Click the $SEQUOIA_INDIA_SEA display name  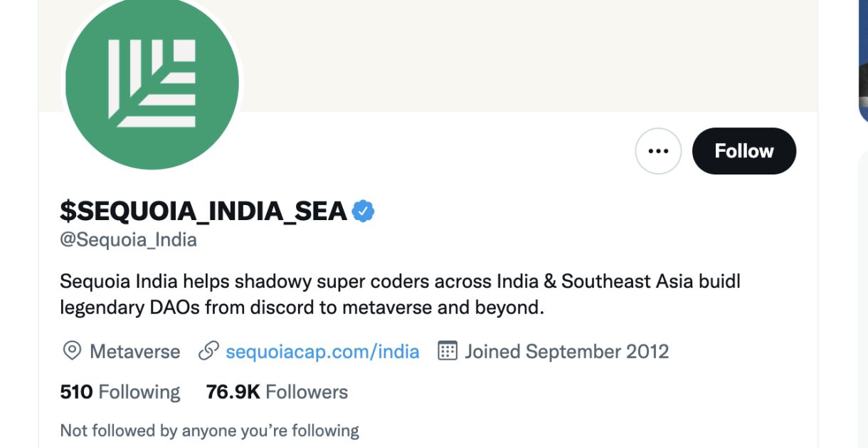[203, 212]
